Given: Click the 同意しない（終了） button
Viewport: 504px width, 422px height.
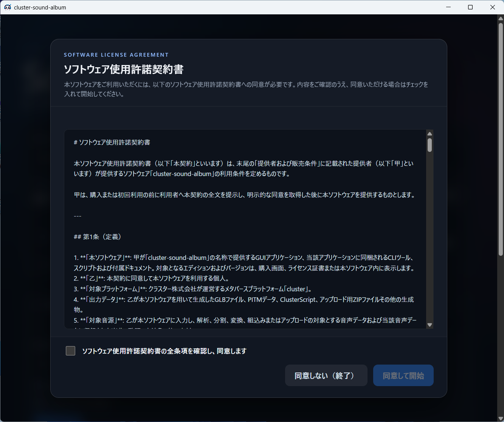Looking at the screenshot, I should tap(326, 376).
